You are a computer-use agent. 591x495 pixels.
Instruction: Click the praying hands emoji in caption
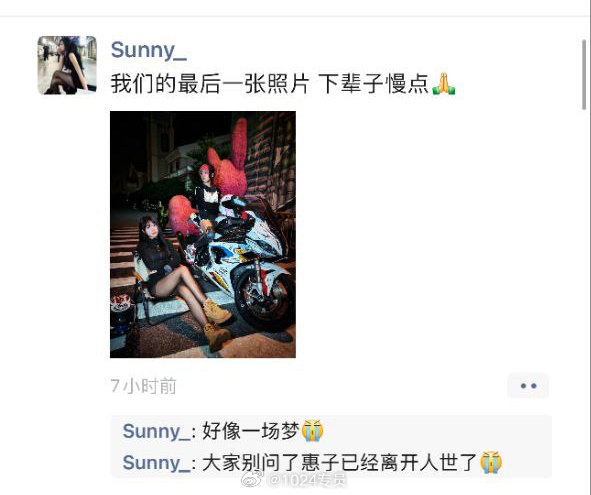(444, 83)
